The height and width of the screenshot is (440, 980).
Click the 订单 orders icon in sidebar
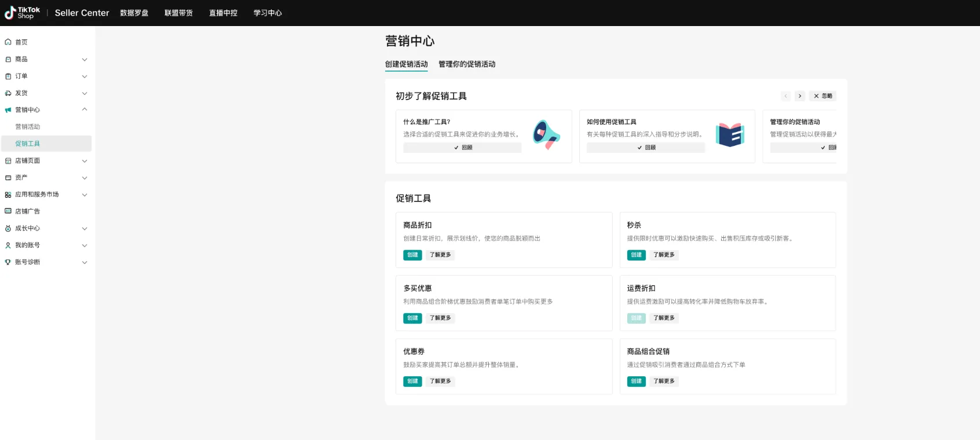click(x=8, y=76)
